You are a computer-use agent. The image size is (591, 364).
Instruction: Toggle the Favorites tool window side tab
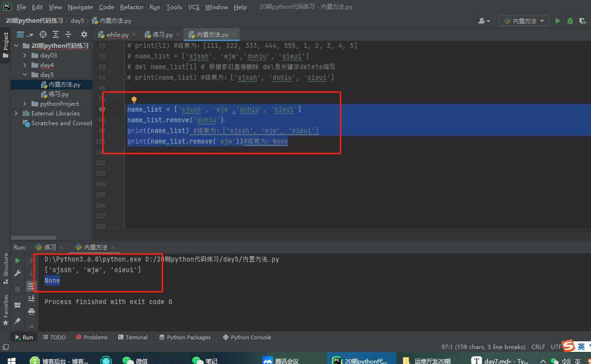click(5, 309)
